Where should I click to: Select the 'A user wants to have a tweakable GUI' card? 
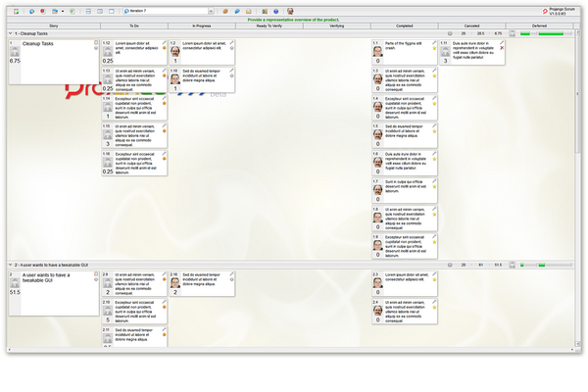(54, 293)
